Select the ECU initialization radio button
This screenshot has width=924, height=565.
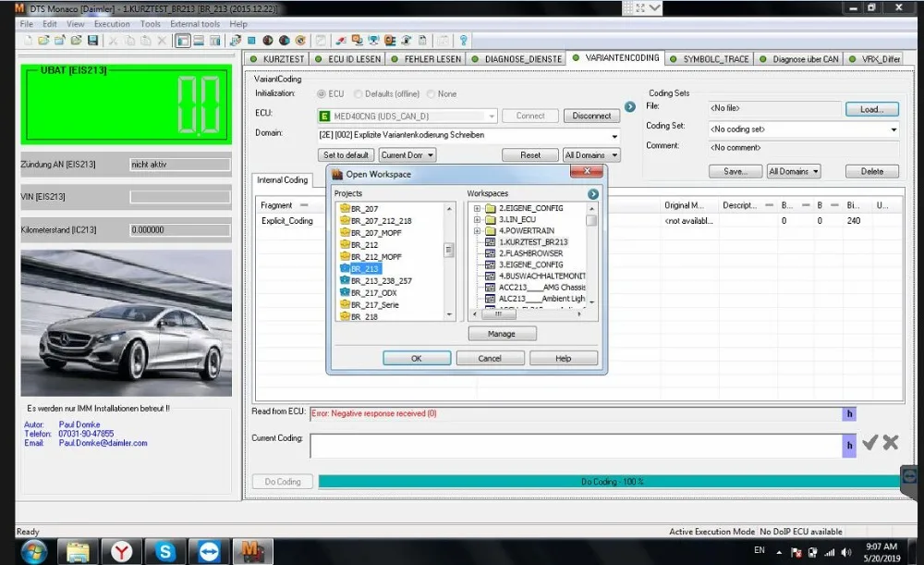(x=322, y=94)
